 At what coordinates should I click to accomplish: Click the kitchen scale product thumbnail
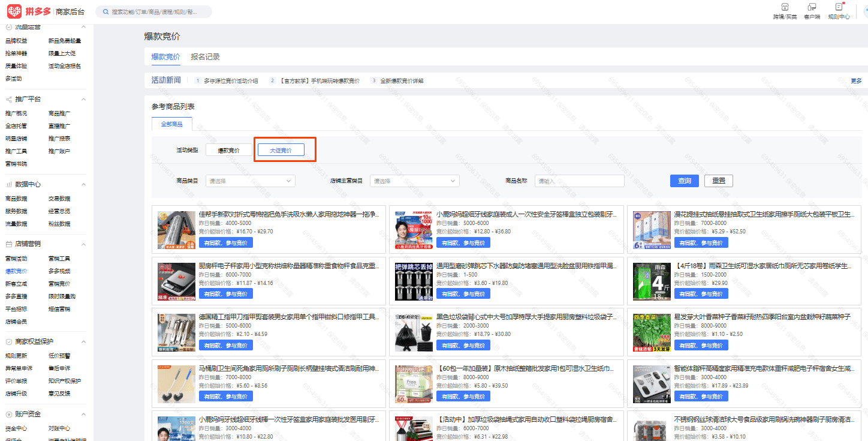coord(176,281)
